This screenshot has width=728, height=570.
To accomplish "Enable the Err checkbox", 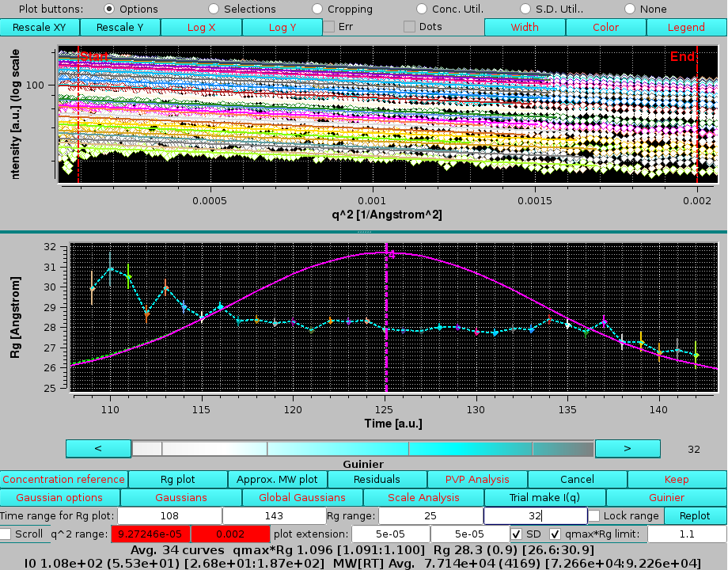I will coord(329,25).
